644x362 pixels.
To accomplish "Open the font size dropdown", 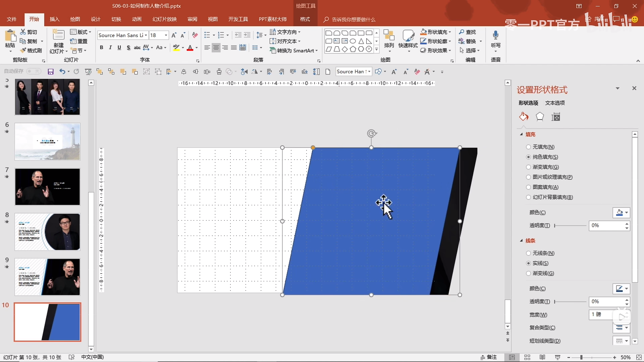I will coord(166,35).
